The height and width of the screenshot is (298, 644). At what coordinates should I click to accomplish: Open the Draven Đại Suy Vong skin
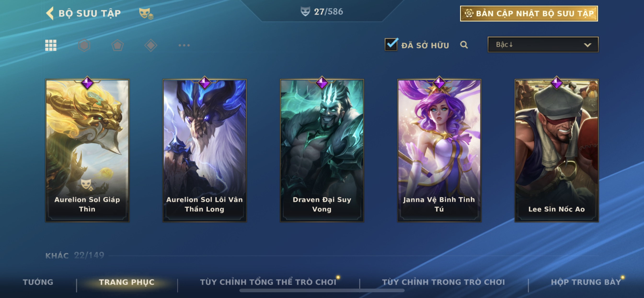(322, 150)
